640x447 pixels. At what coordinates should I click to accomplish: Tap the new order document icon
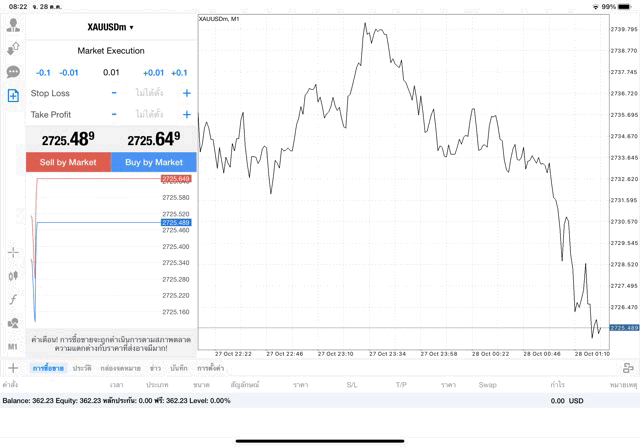point(13,96)
